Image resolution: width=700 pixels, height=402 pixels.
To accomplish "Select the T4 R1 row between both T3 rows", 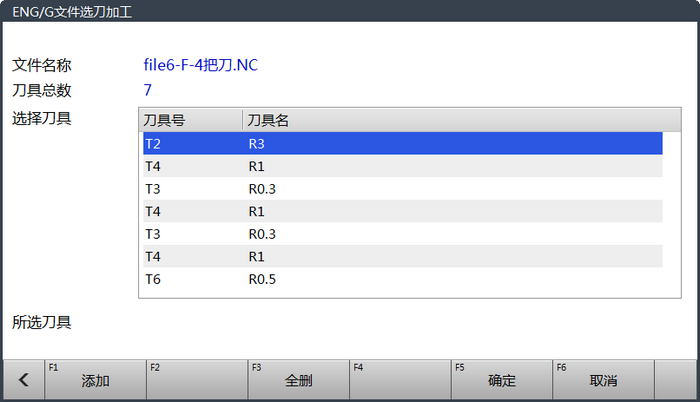I will click(403, 211).
